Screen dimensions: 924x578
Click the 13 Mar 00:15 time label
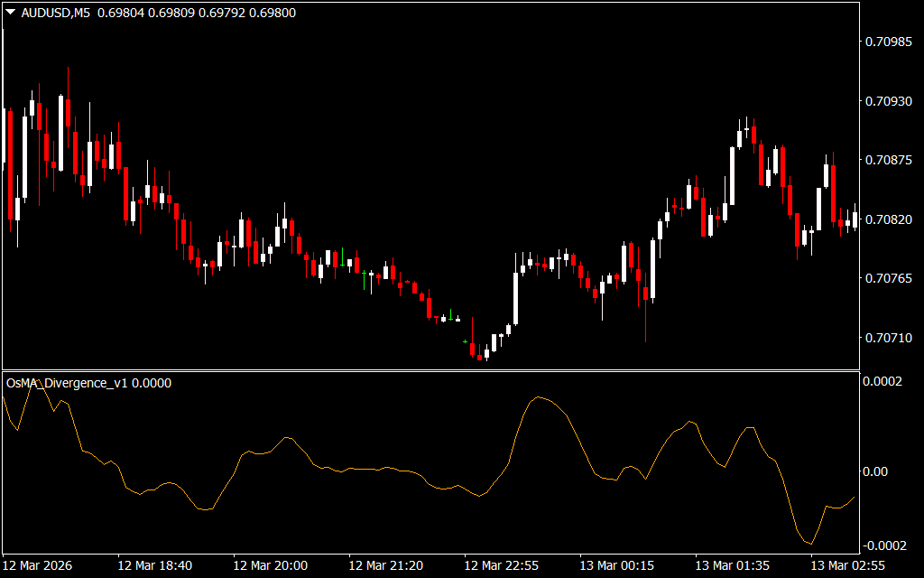click(x=616, y=565)
